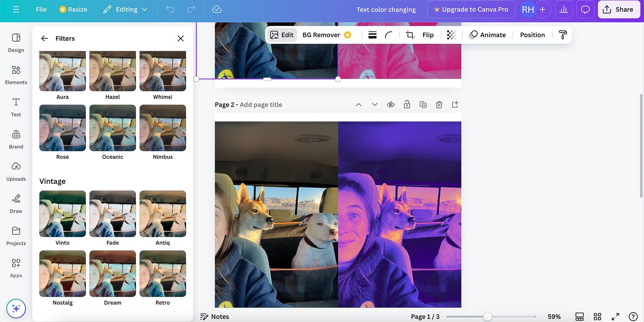The width and height of the screenshot is (644, 322).
Task: Open the corner rounding icon
Action: pyautogui.click(x=389, y=35)
